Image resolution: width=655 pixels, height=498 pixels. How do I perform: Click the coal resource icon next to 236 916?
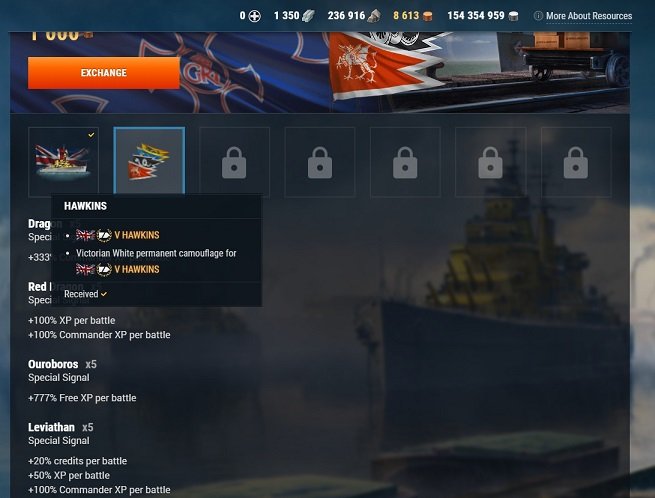374,16
